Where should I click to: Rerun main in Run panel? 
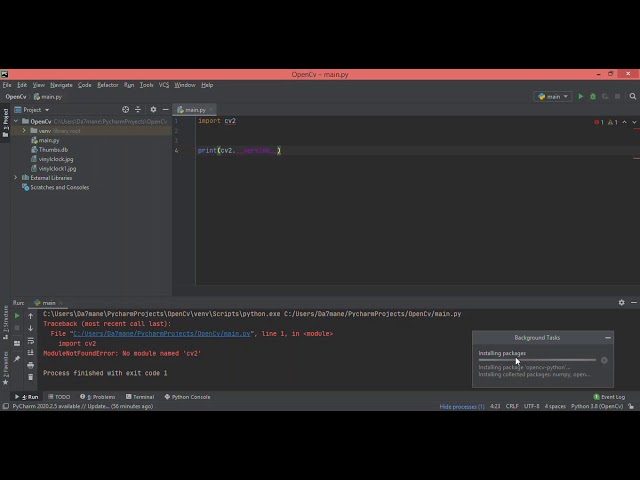(x=17, y=316)
